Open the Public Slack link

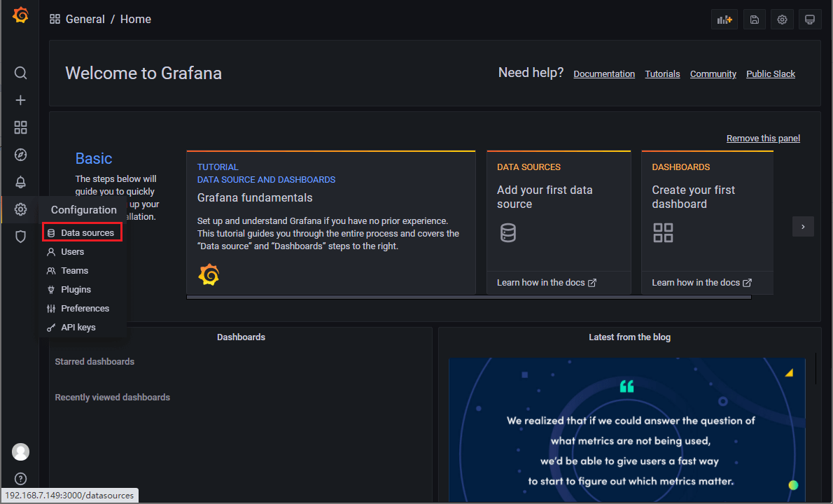(770, 73)
